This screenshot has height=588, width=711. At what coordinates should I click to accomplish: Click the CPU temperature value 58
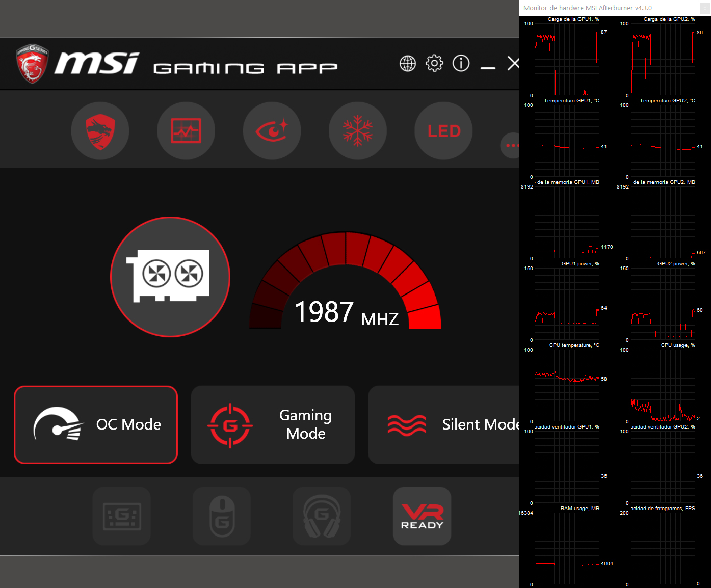604,379
